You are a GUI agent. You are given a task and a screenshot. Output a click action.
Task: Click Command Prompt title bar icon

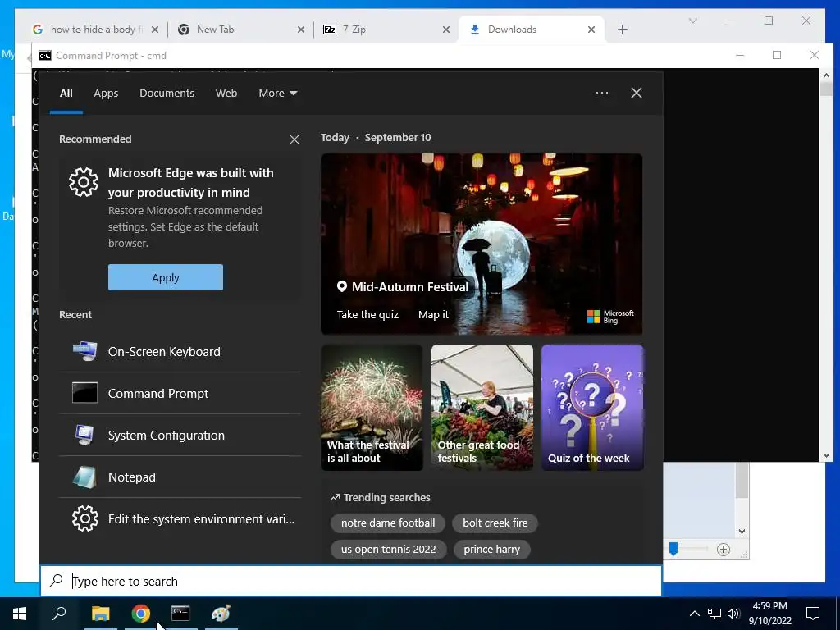click(x=45, y=56)
